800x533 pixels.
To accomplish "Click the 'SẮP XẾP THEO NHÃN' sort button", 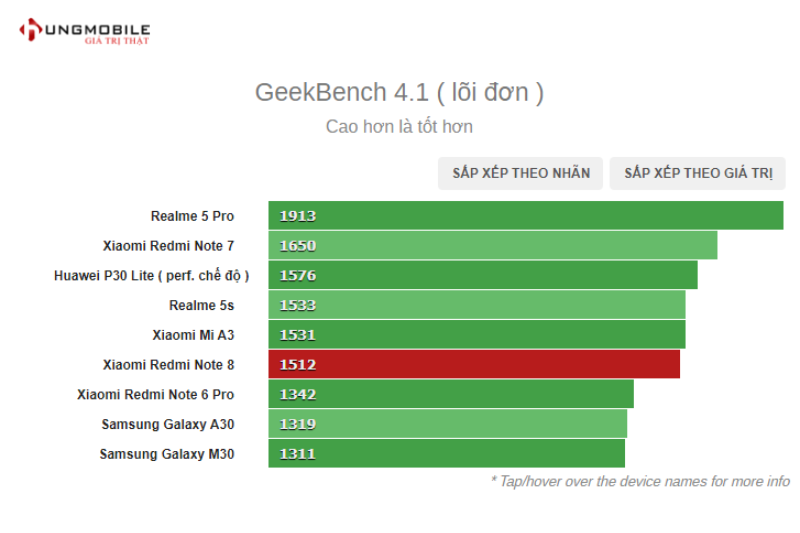I will pyautogui.click(x=521, y=173).
